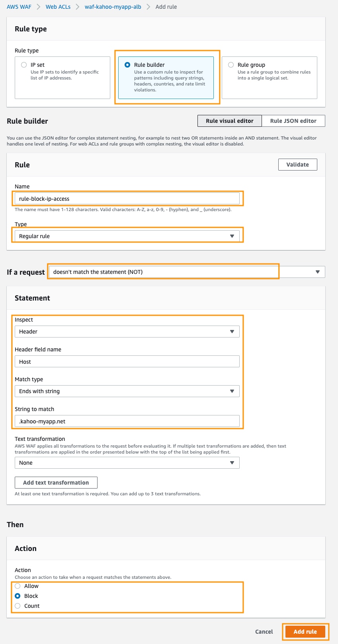338x644 pixels.
Task: Click the rule Name input field
Action: click(127, 199)
